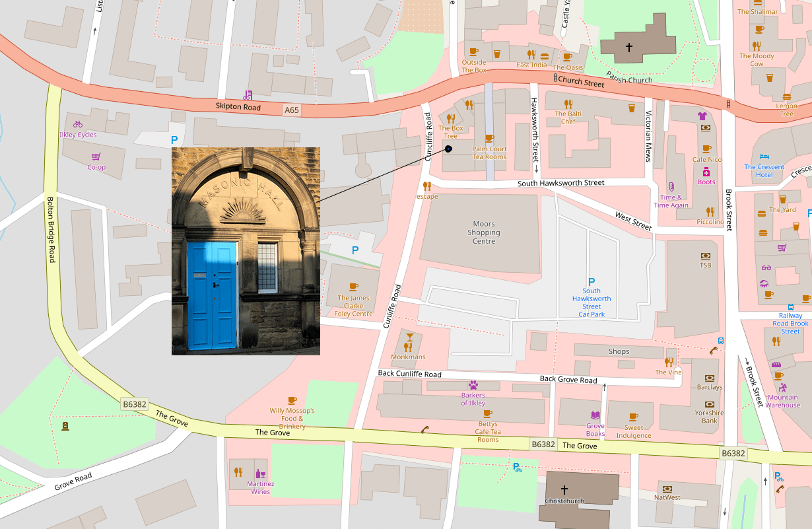Click the Bettys Cafe Tea Rooms cup icon
The image size is (812, 529).
488,413
